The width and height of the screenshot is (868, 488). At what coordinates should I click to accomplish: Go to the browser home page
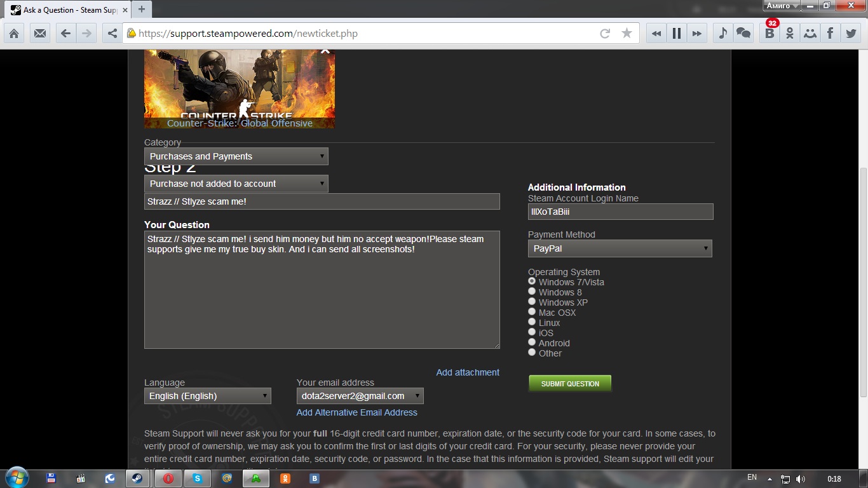click(x=13, y=34)
